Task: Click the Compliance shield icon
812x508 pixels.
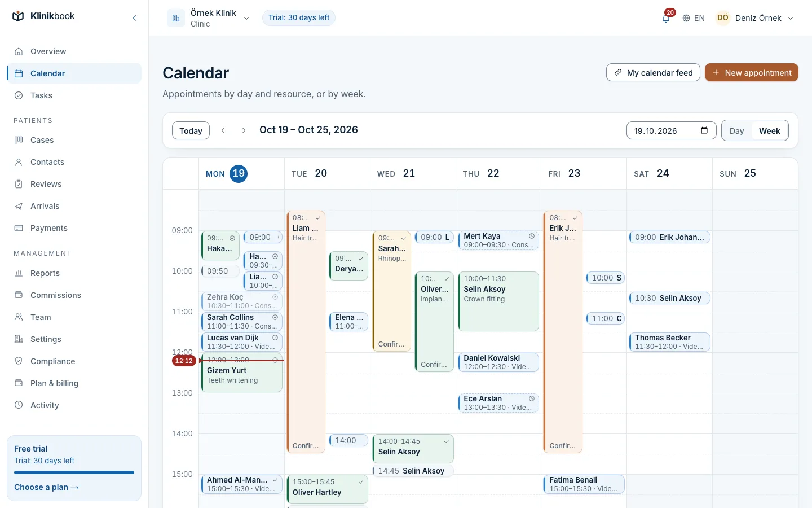Action: [19, 361]
